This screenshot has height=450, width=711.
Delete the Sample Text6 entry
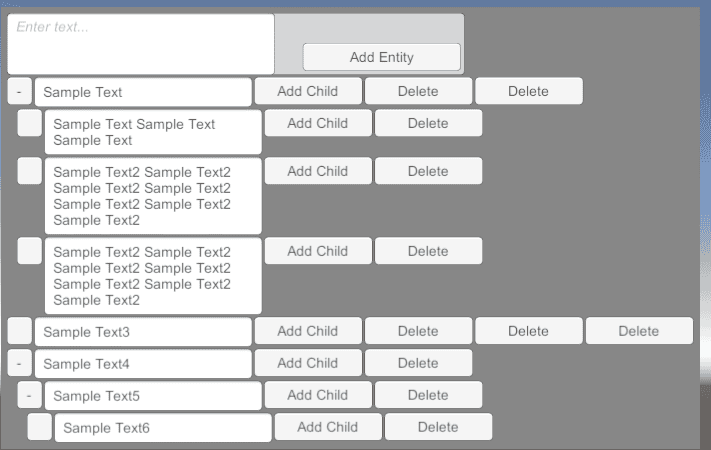(438, 427)
